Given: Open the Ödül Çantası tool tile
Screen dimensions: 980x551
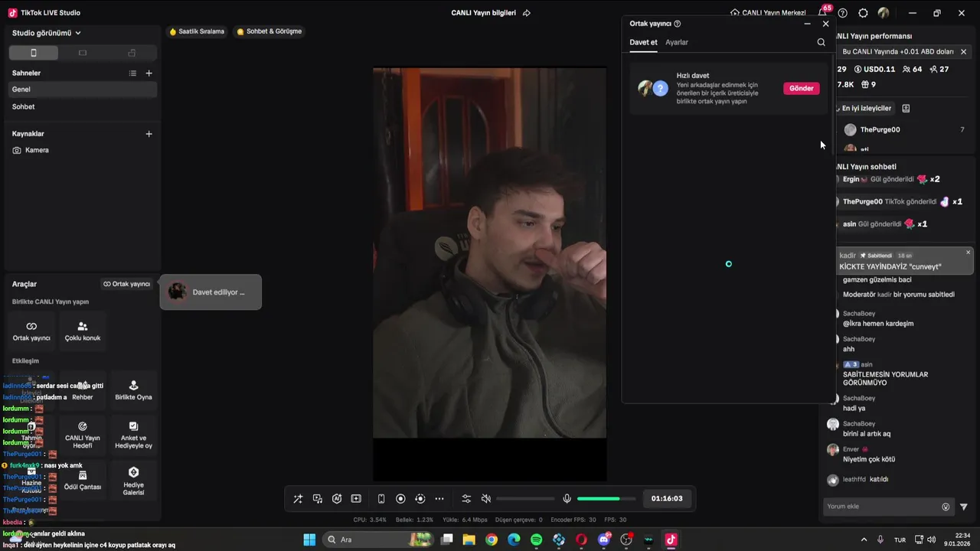Looking at the screenshot, I should [x=83, y=480].
